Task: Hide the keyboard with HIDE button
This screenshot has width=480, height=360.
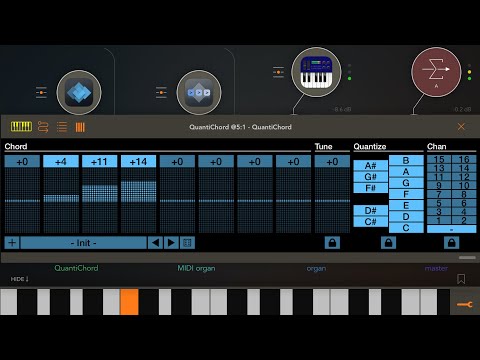Action: [x=19, y=279]
